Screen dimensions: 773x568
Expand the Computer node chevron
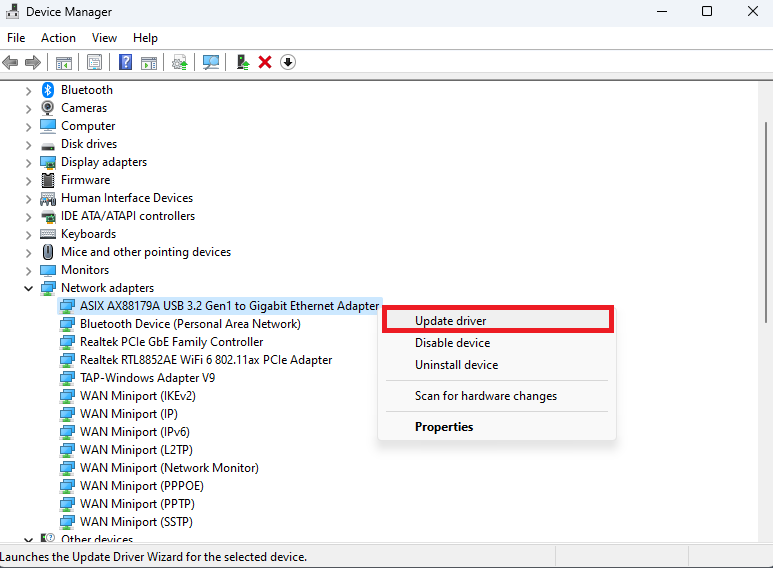(28, 127)
